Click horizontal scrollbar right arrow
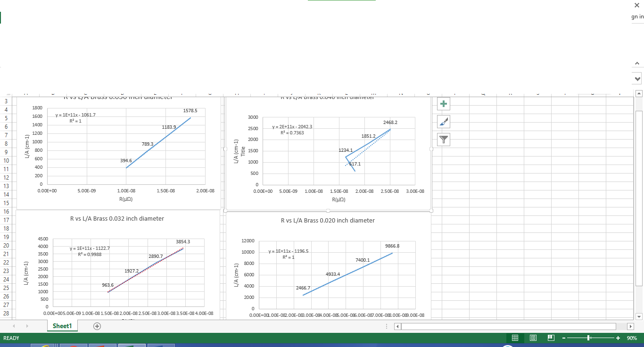 click(x=631, y=326)
